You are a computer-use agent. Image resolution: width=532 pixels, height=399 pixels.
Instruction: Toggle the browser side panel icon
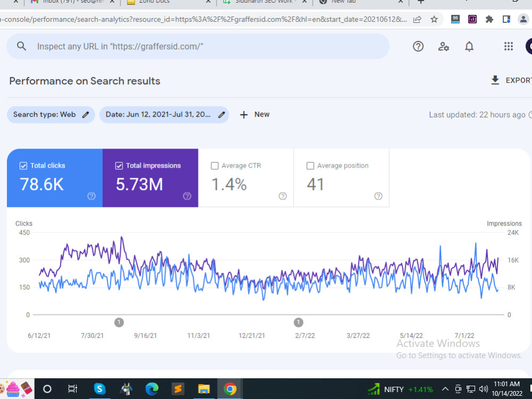(x=506, y=19)
